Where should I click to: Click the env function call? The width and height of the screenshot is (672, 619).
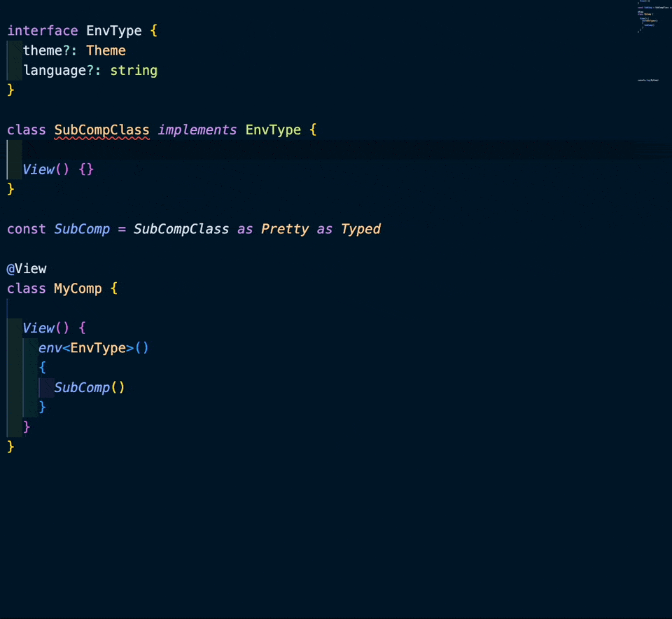[50, 348]
